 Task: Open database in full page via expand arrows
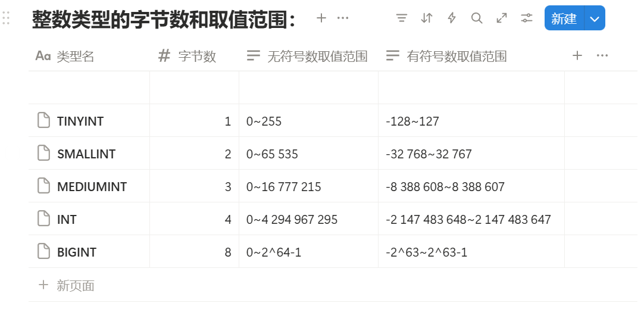tap(502, 18)
